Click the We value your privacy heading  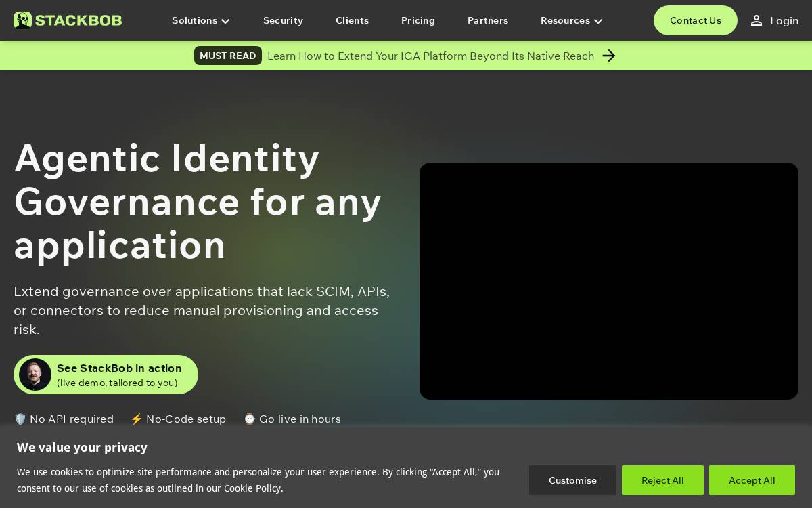(82, 448)
